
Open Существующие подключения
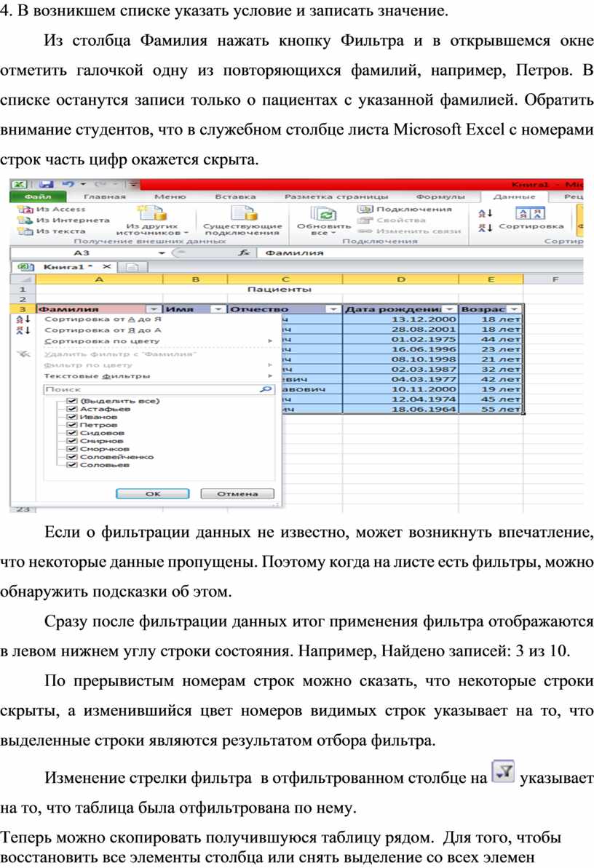pyautogui.click(x=242, y=221)
